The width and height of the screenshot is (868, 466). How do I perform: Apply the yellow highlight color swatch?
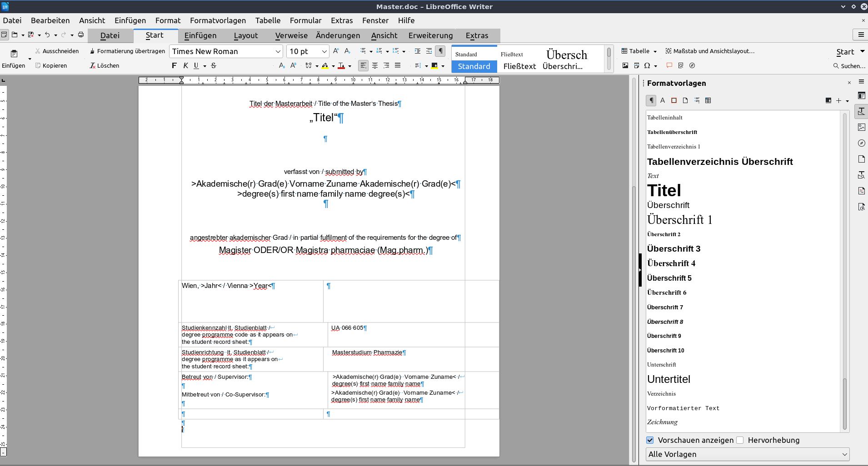[325, 66]
